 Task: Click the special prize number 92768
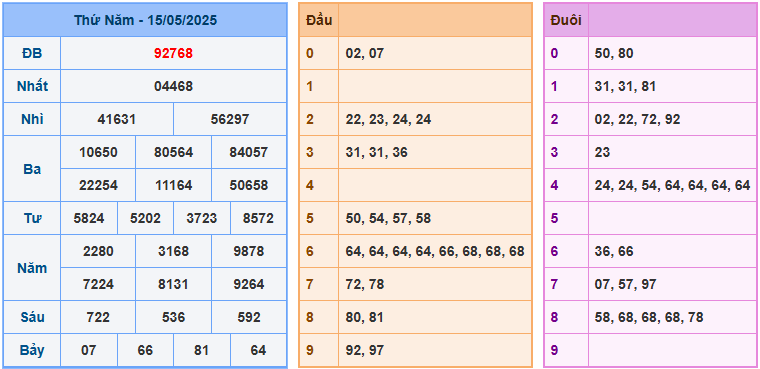click(x=174, y=53)
